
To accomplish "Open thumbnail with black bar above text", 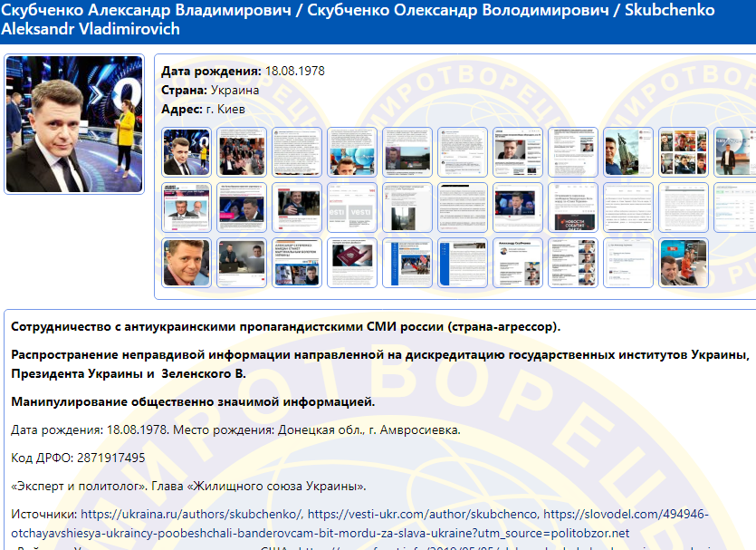I will pos(463,207).
